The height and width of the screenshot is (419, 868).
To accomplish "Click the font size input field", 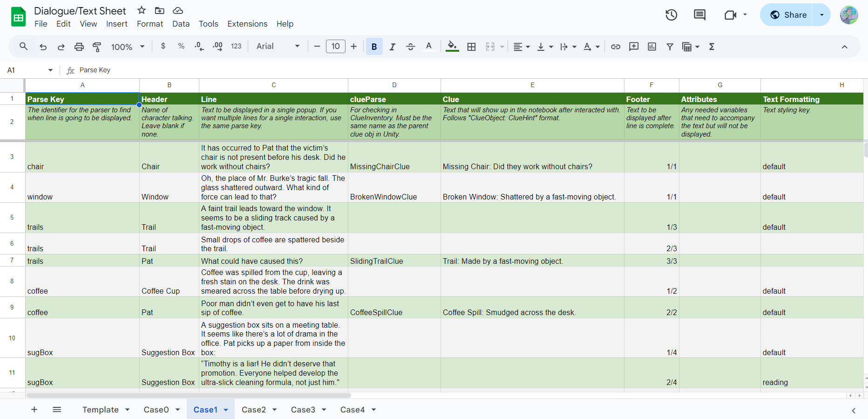I will 335,46.
